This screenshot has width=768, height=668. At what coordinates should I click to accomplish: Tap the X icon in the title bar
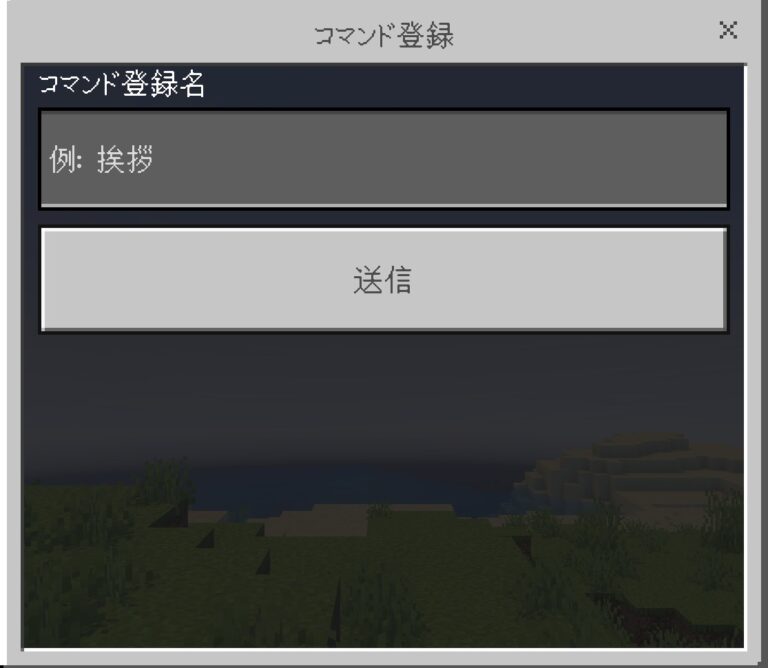pyautogui.click(x=728, y=30)
